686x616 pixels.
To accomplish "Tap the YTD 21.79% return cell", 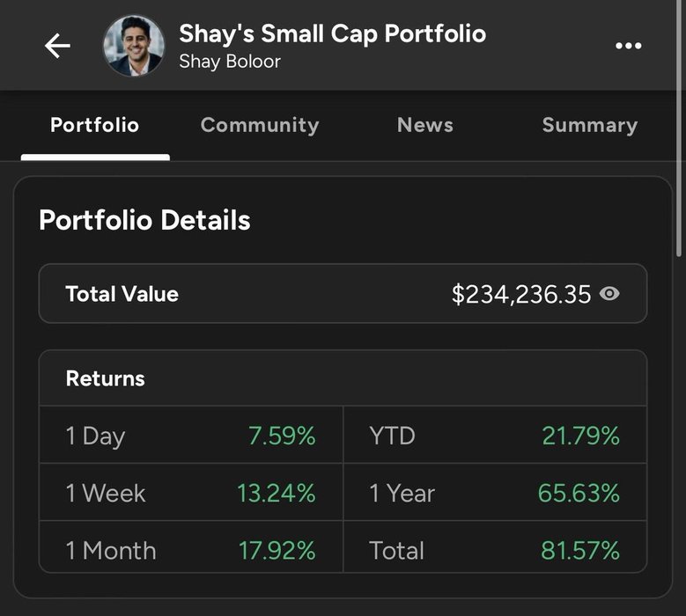I will [495, 435].
